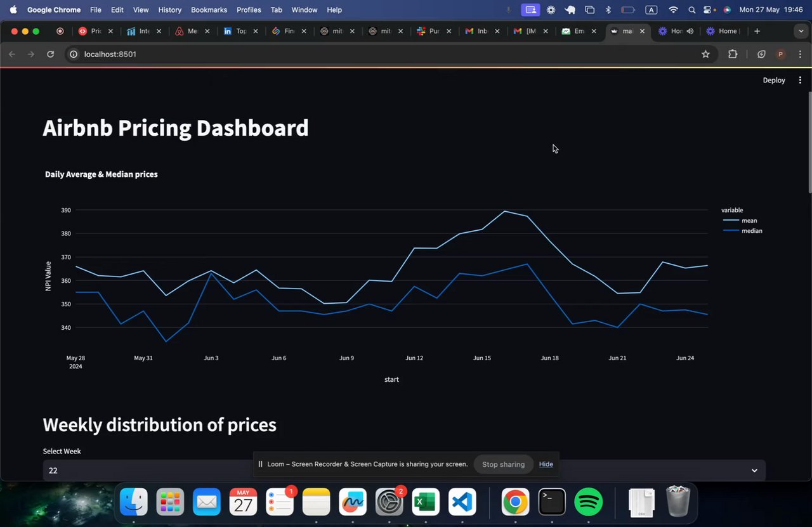
Task: Open the tab search chevron in Chrome
Action: pyautogui.click(x=801, y=31)
